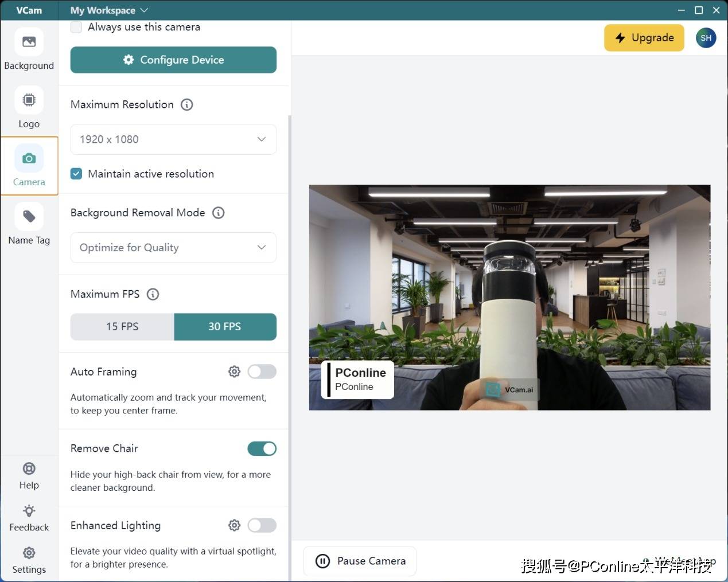Open the Feedback lightbulb icon
Image resolution: width=728 pixels, height=582 pixels.
(29, 511)
